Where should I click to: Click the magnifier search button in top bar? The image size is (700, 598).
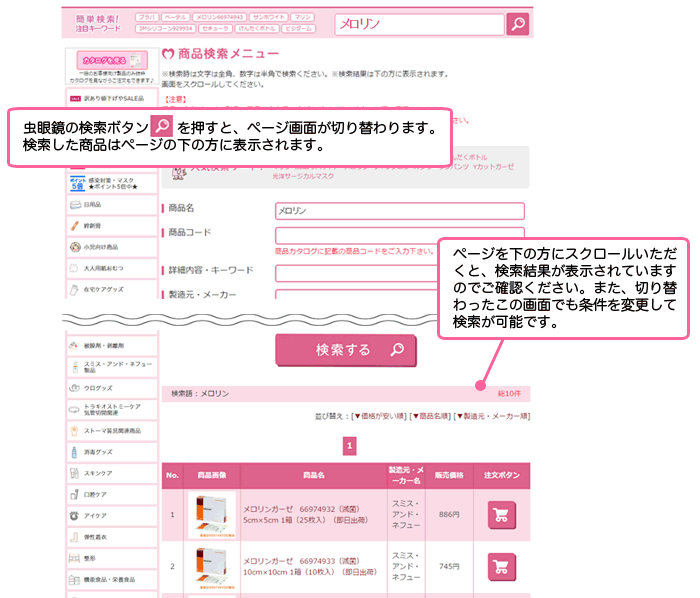click(x=517, y=24)
